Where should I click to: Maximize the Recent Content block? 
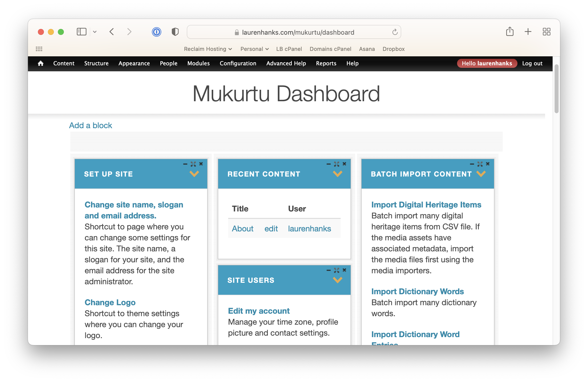336,164
